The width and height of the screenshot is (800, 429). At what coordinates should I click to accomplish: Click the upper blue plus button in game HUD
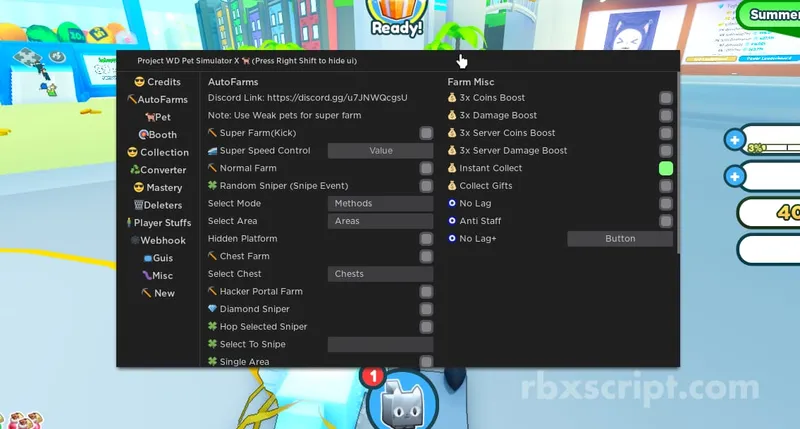click(735, 140)
